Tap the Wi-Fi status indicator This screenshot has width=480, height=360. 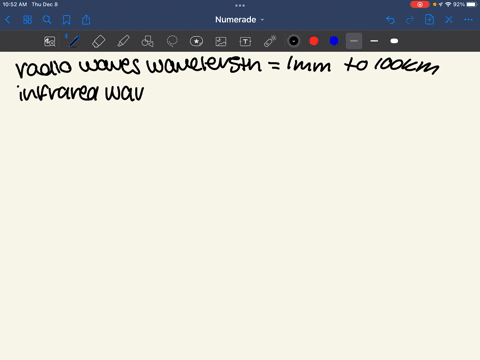(448, 4)
